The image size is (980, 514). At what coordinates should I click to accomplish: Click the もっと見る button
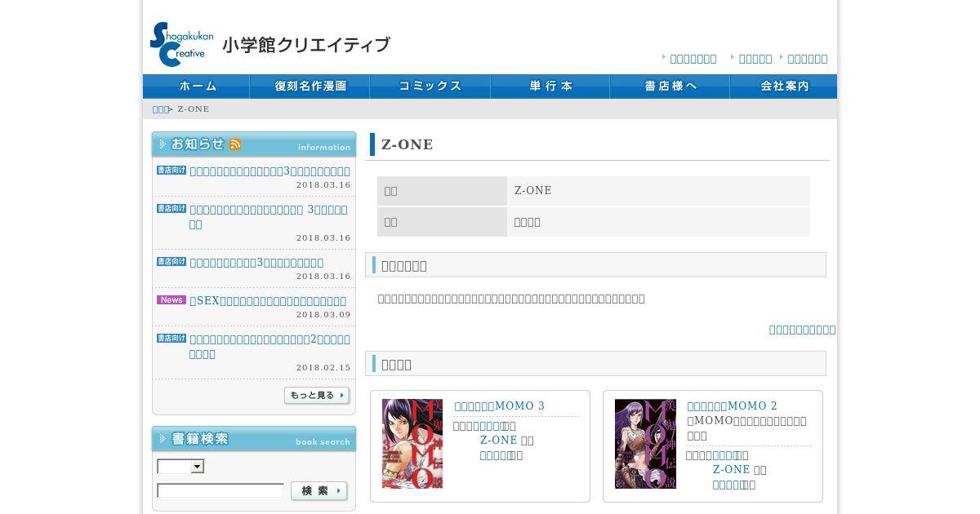pyautogui.click(x=317, y=396)
